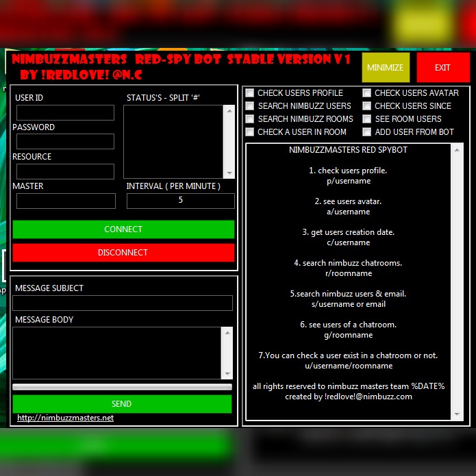Click the 'a/username' help text

click(349, 212)
